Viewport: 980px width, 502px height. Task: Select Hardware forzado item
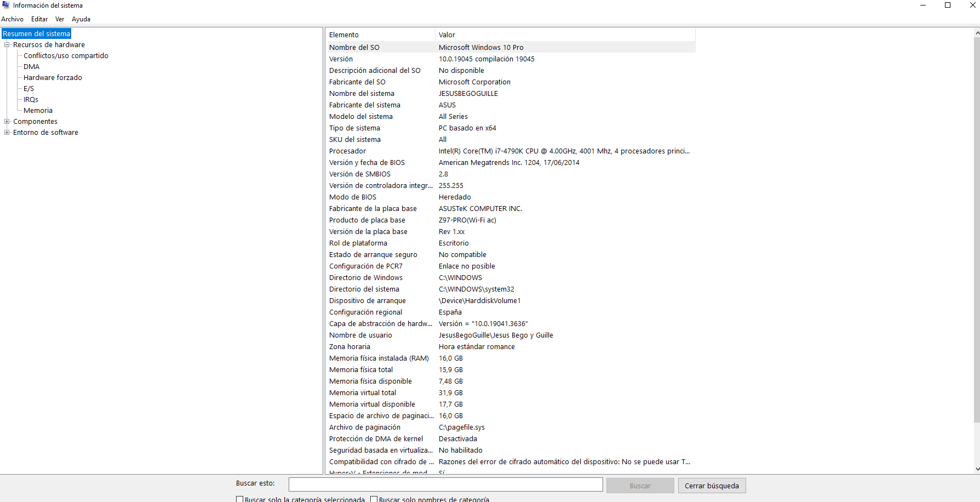pos(53,78)
